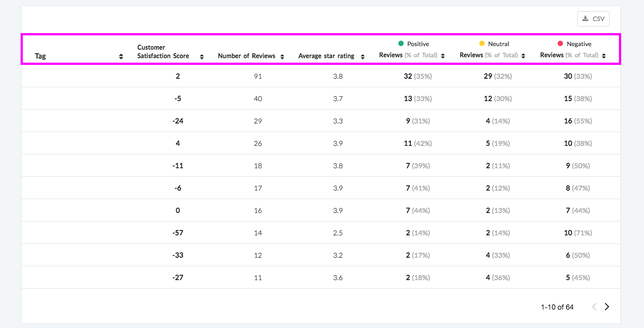Click review count "29" cell
Viewport: 644px width, 328px height.
coord(258,121)
